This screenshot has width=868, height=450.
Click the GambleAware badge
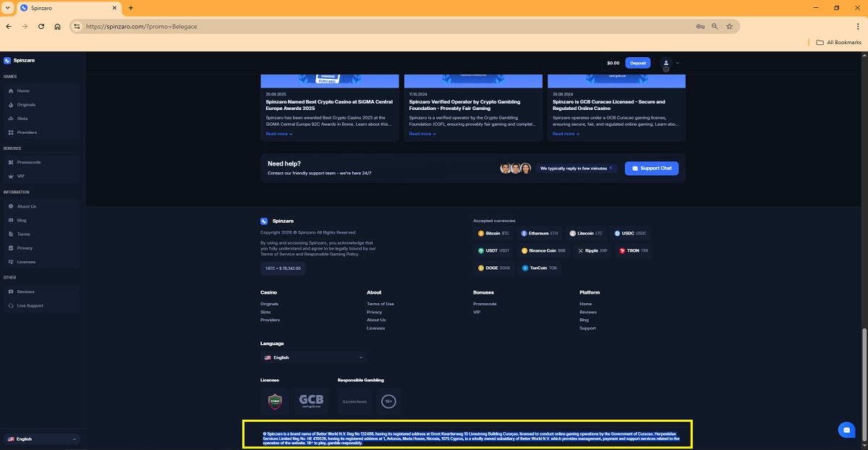click(354, 401)
